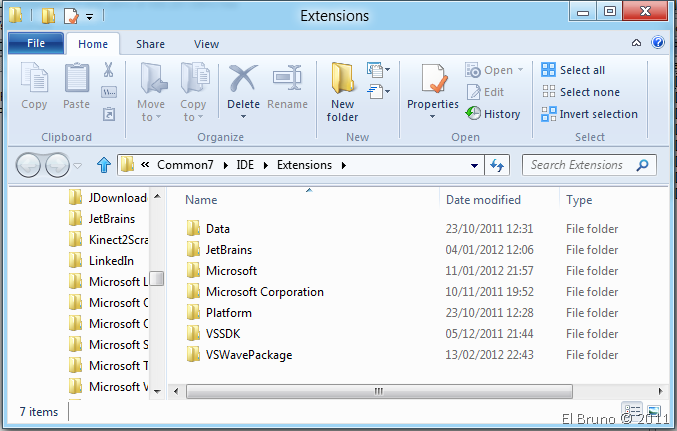This screenshot has width=677, height=431.
Task: Switch to the Share ribbon tab
Action: tap(151, 44)
